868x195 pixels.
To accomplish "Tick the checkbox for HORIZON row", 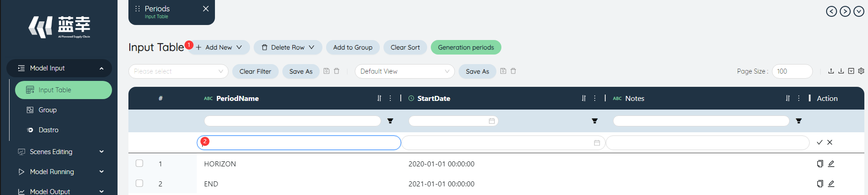I will click(139, 163).
